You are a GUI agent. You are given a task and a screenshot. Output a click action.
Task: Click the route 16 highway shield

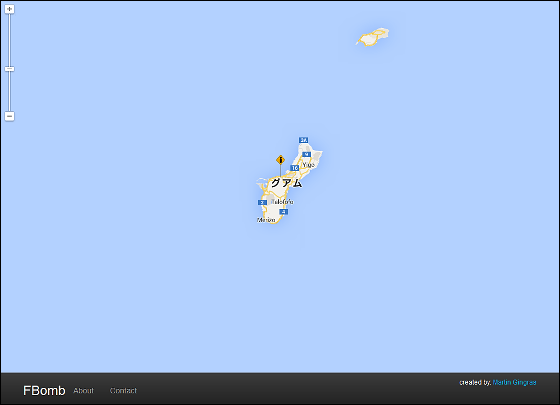tap(295, 168)
